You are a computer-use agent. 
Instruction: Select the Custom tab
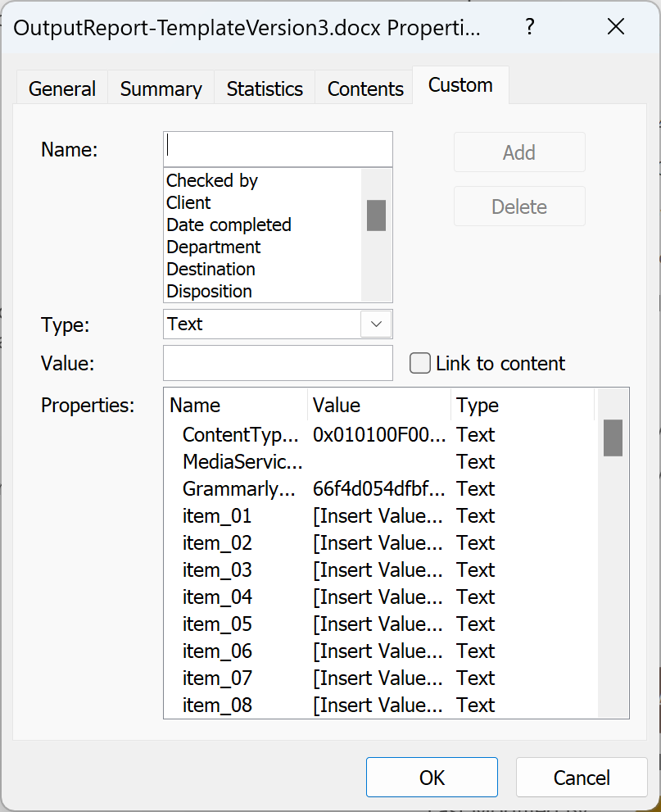pyautogui.click(x=460, y=84)
